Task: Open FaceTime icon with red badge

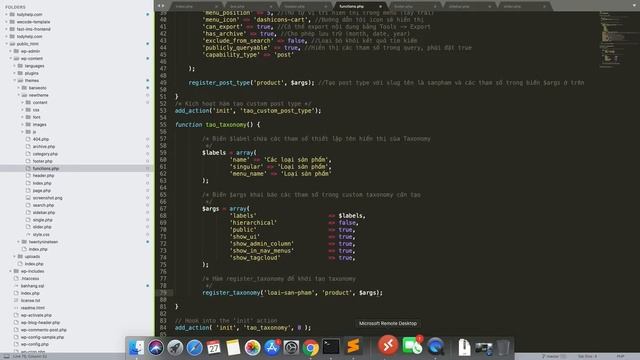Action: coord(412,346)
